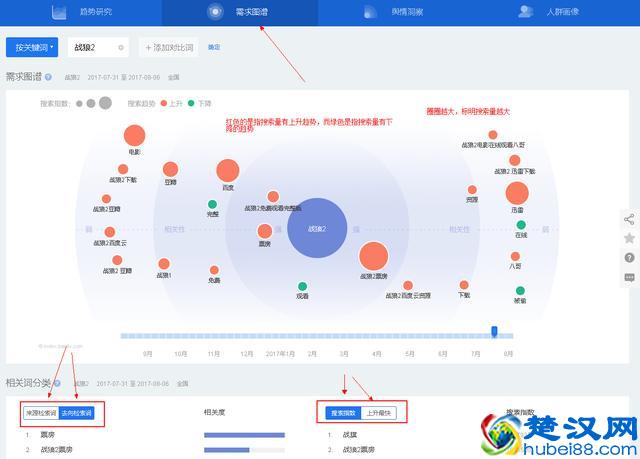Go to the 人群画像 tab
This screenshot has height=459, width=640.
[549, 12]
